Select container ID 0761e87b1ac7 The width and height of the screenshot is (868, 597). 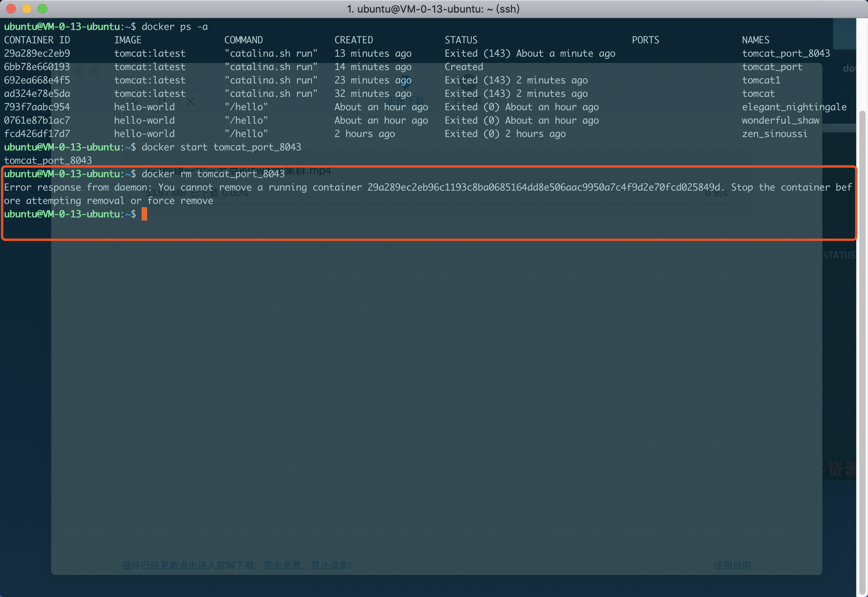point(37,120)
